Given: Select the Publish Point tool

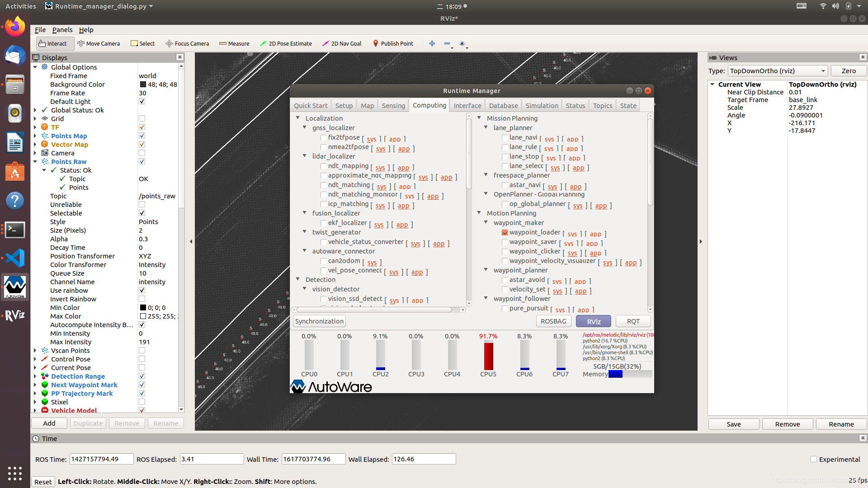Looking at the screenshot, I should click(x=393, y=44).
